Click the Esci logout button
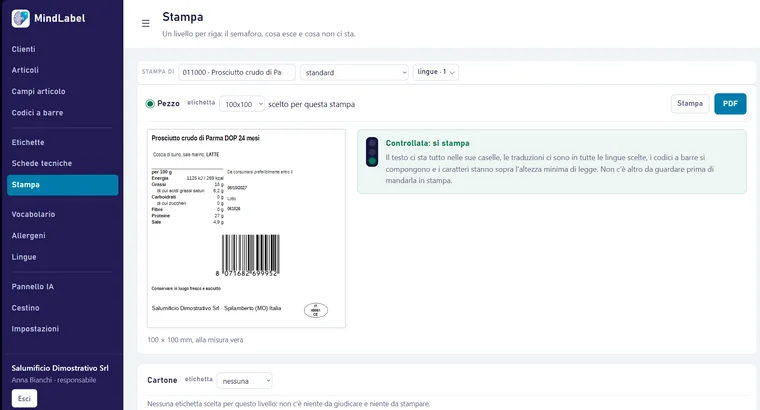 coord(24,398)
